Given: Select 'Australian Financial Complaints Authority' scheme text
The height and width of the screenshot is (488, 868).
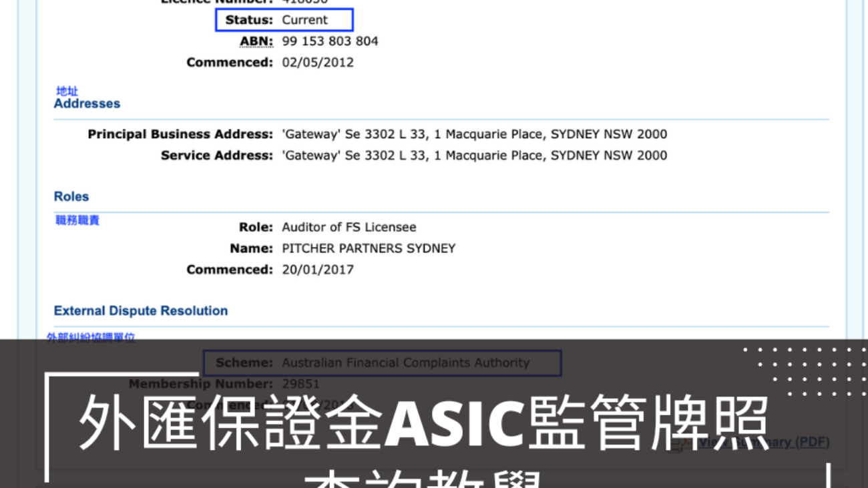Looking at the screenshot, I should [405, 362].
